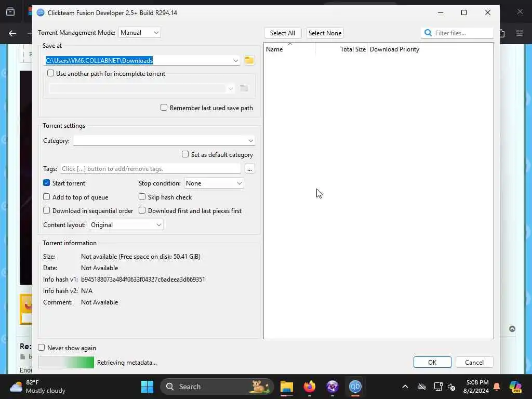Check Remember last used save path

[x=164, y=108]
